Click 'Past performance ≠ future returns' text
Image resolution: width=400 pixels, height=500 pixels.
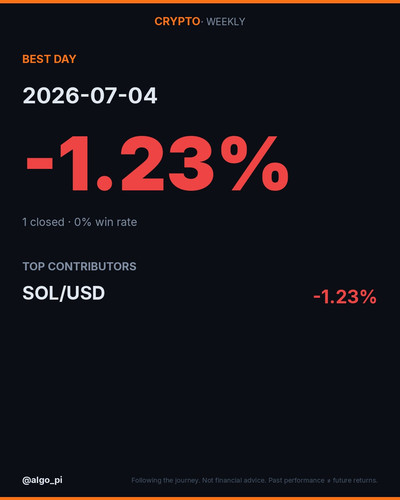click(x=323, y=480)
